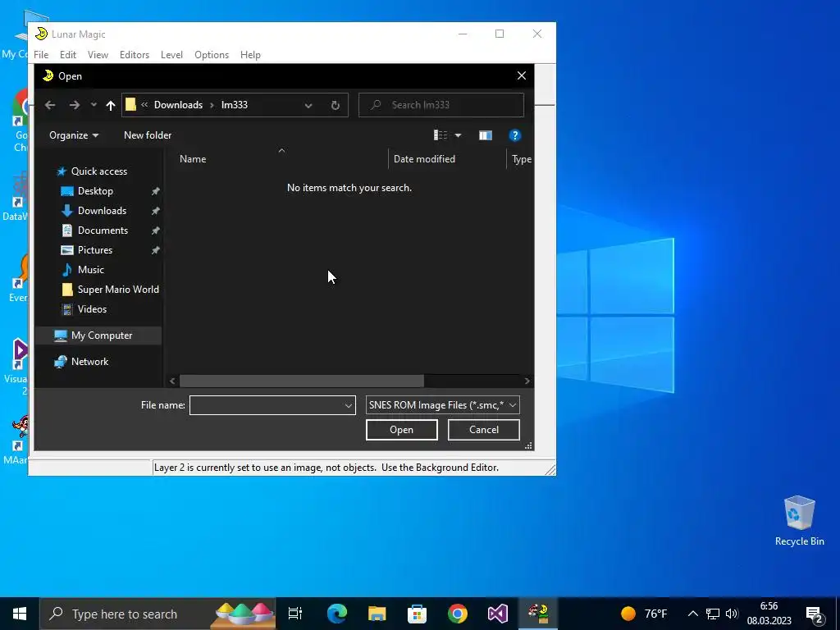Create a New folder
The width and height of the screenshot is (840, 630).
[148, 135]
